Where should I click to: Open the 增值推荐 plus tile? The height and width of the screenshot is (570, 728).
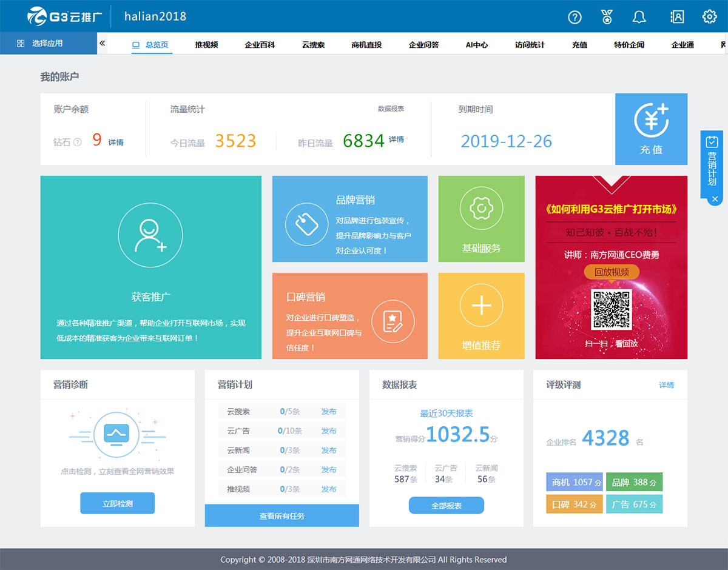coord(481,316)
